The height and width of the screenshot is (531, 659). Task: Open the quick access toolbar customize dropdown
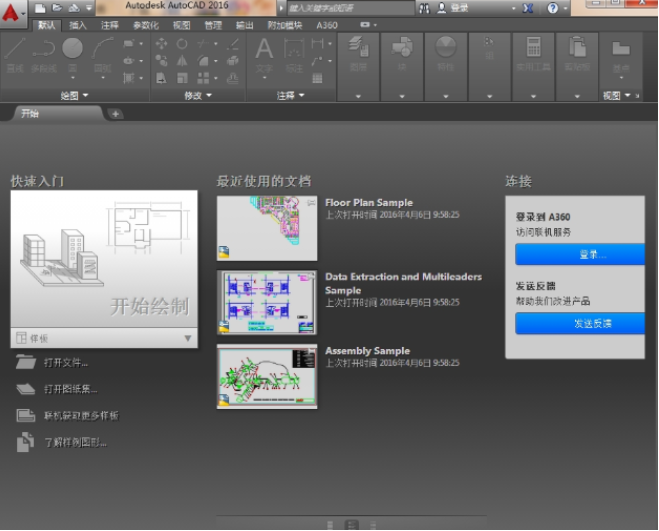point(89,8)
